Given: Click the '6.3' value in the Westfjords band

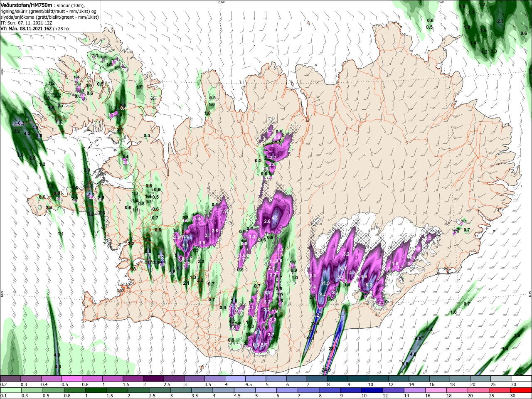Looking at the screenshot, I should click(21, 123).
